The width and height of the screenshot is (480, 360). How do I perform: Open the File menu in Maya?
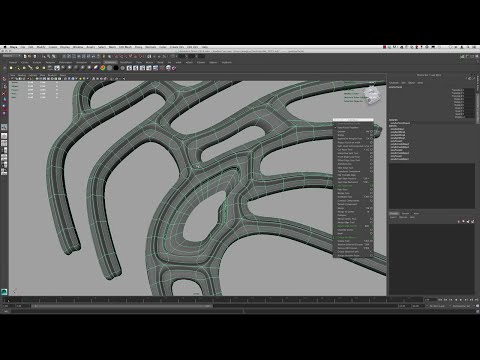[23, 47]
